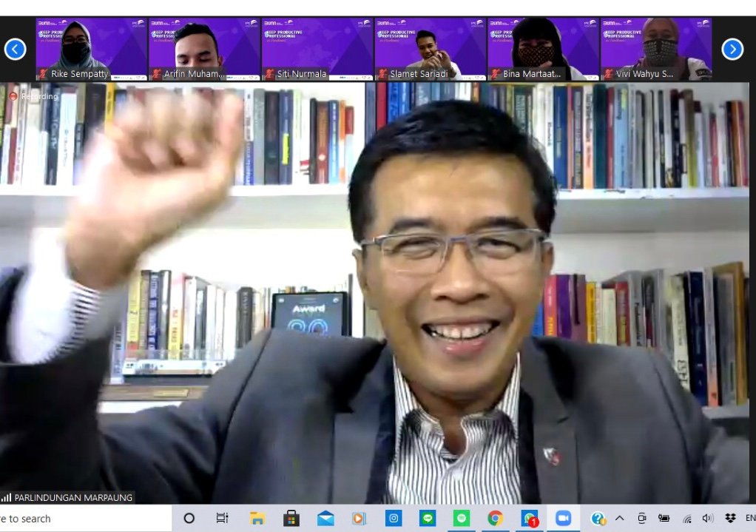Open the Mail app in taskbar
The height and width of the screenshot is (532, 756).
coord(325,519)
